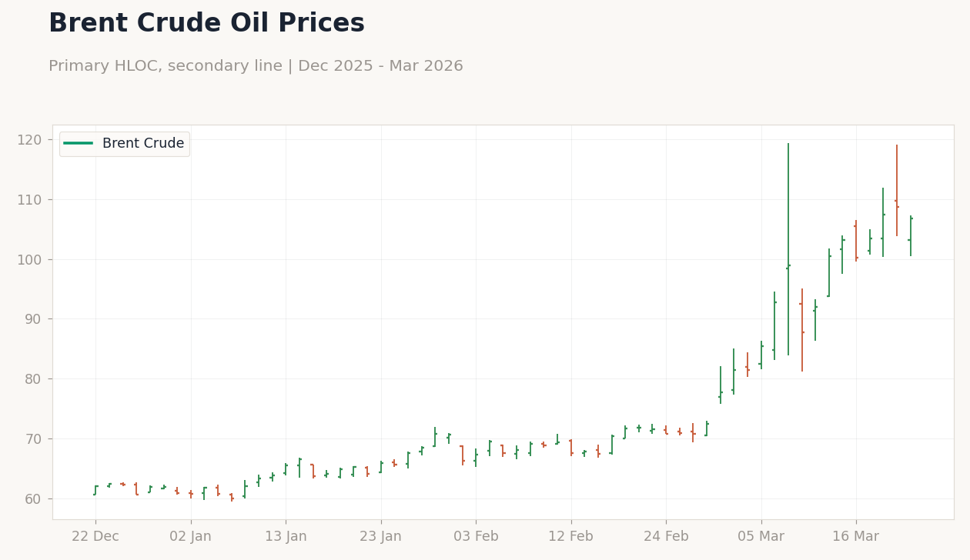Image resolution: width=970 pixels, height=560 pixels.
Task: Click the 13 Jan x-axis label
Action: 286,537
